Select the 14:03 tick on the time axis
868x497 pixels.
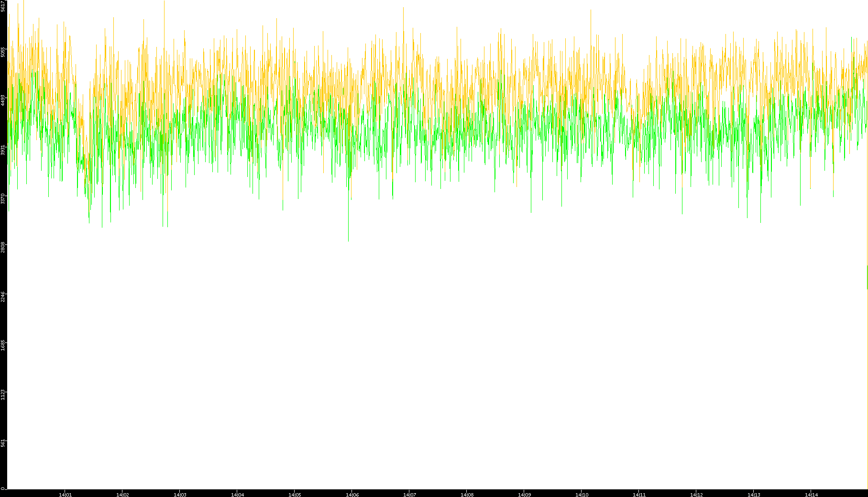click(x=180, y=495)
